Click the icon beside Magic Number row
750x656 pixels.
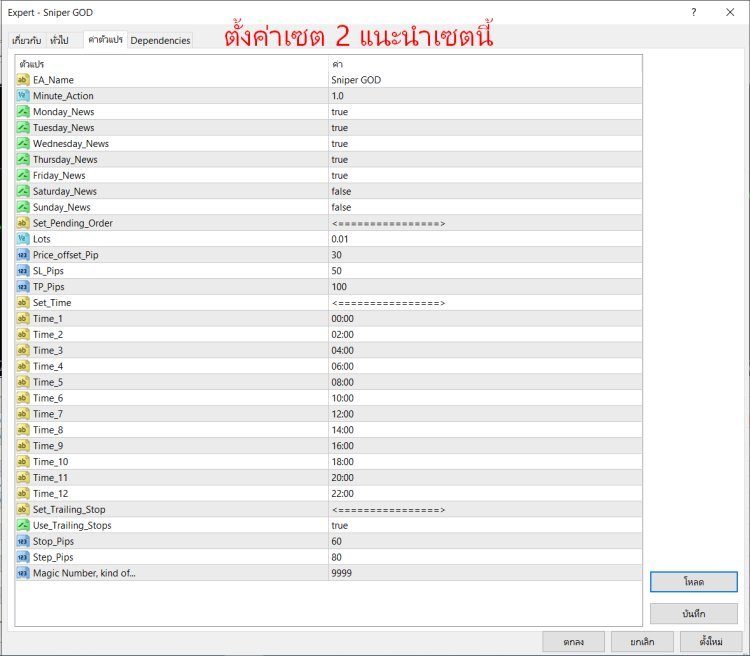point(23,573)
